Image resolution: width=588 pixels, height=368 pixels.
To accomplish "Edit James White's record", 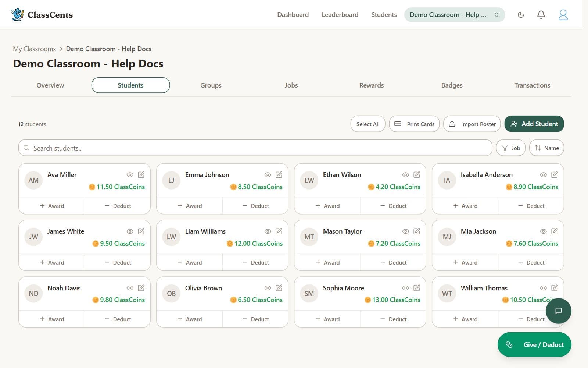I will click(141, 231).
